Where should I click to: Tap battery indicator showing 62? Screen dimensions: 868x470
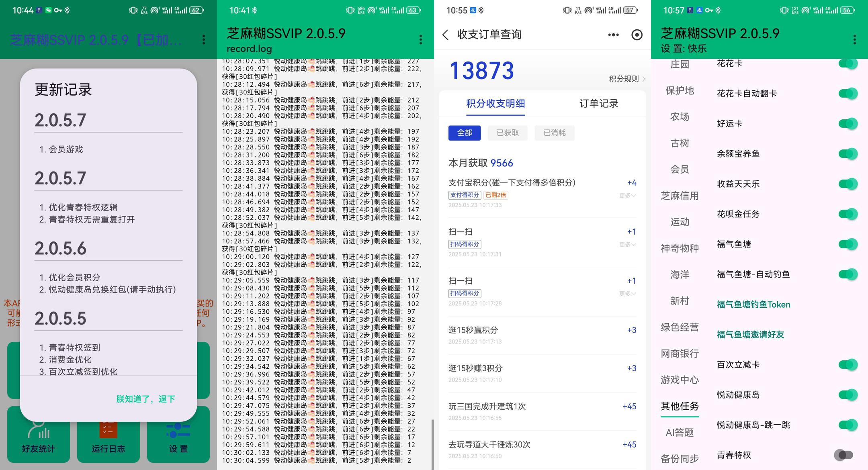coord(197,10)
